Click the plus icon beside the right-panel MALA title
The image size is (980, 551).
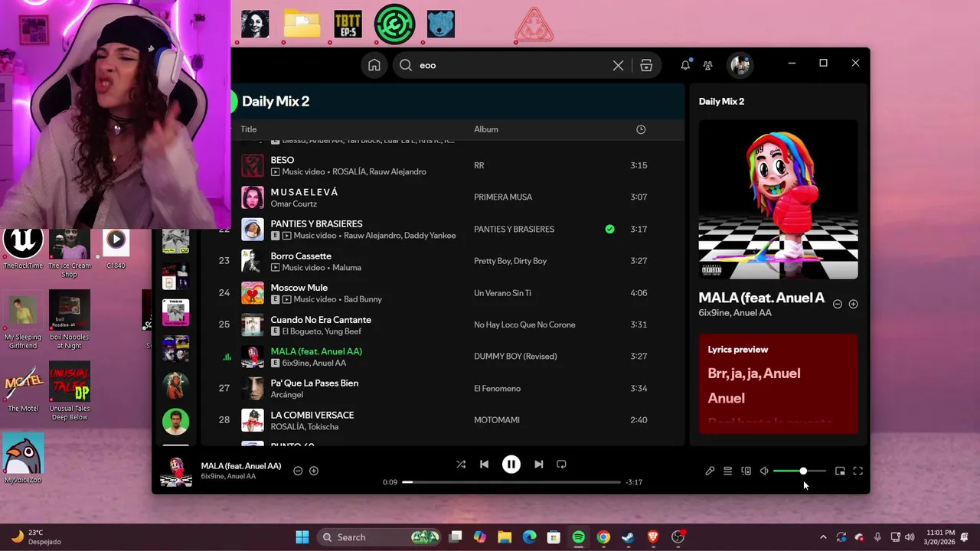pyautogui.click(x=853, y=304)
